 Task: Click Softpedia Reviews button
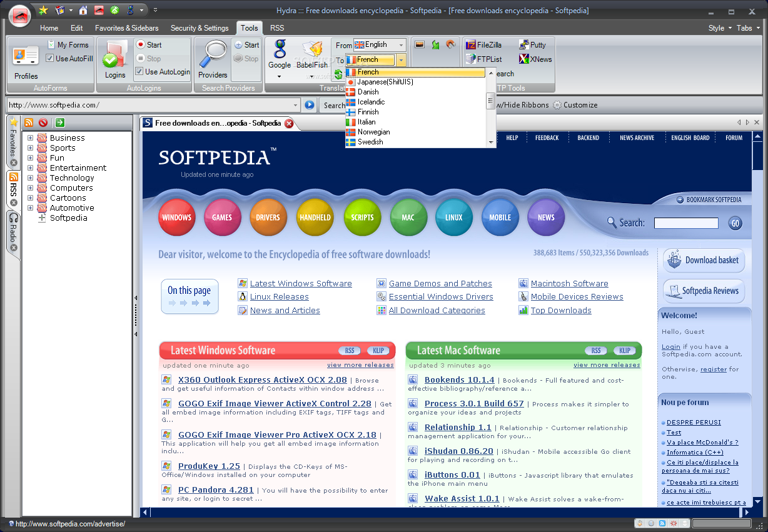click(704, 291)
